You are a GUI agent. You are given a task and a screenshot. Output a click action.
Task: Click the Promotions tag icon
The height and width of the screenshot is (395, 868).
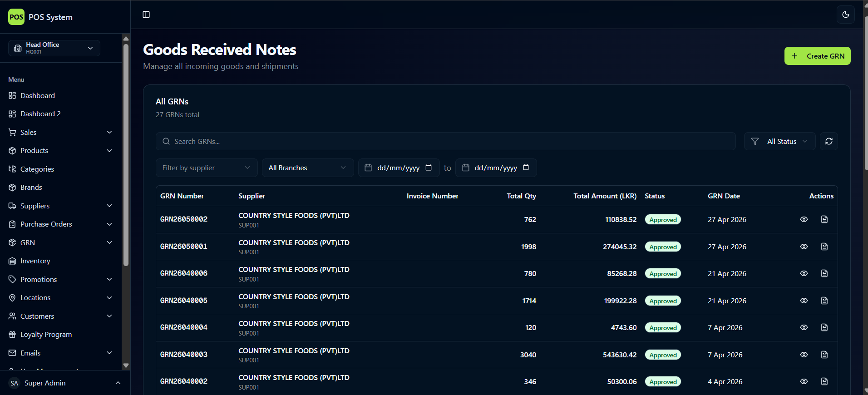coord(12,279)
